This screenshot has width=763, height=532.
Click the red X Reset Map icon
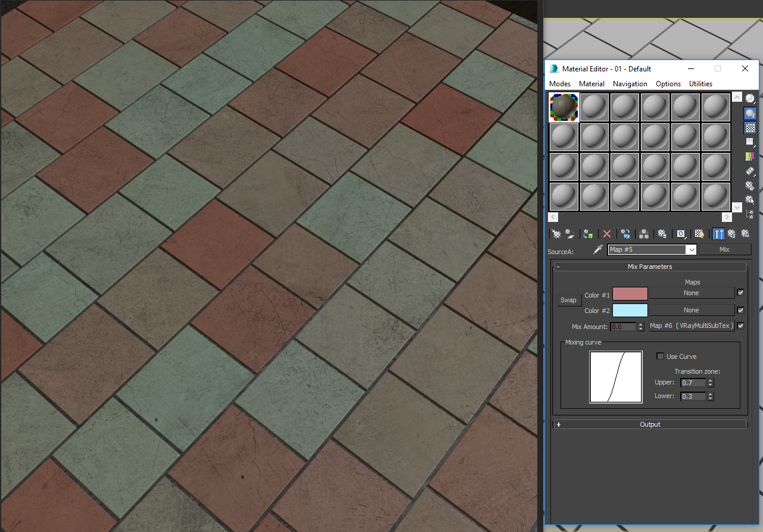[x=607, y=234]
